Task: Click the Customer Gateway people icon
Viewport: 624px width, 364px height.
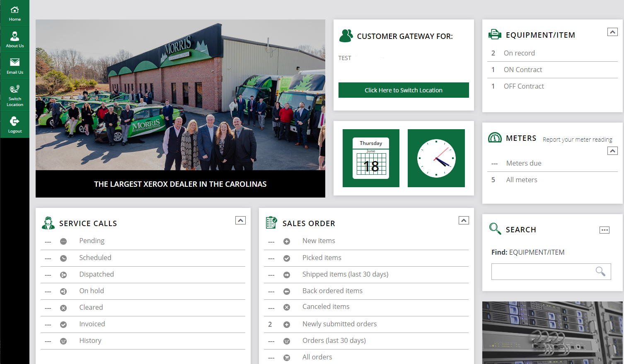Action: pyautogui.click(x=346, y=36)
